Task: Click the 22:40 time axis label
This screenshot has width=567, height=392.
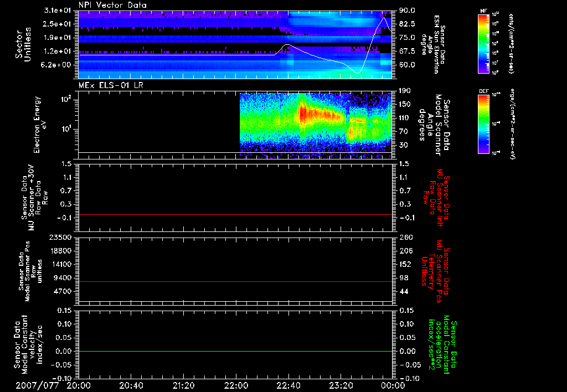Action: click(x=288, y=385)
